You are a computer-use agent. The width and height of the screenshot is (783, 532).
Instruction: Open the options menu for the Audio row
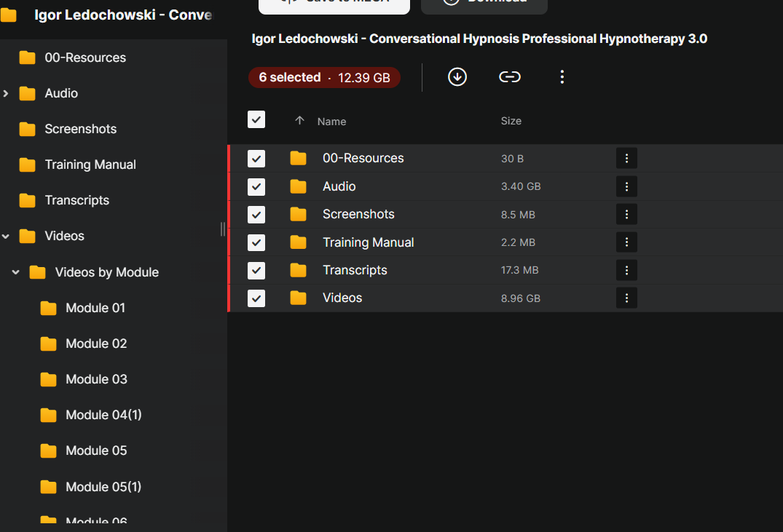(626, 186)
